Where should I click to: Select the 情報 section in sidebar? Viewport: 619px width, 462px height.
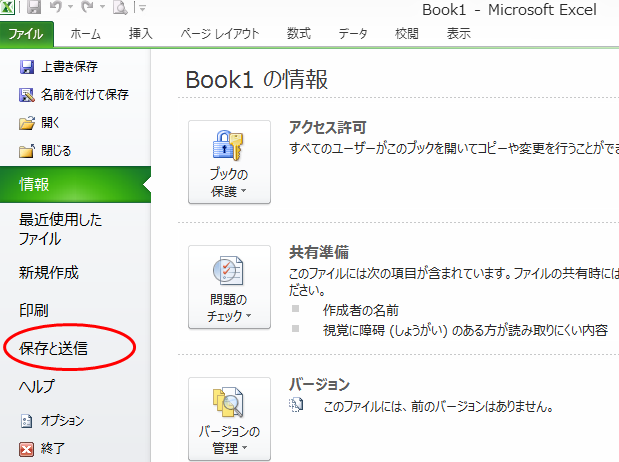coord(75,184)
